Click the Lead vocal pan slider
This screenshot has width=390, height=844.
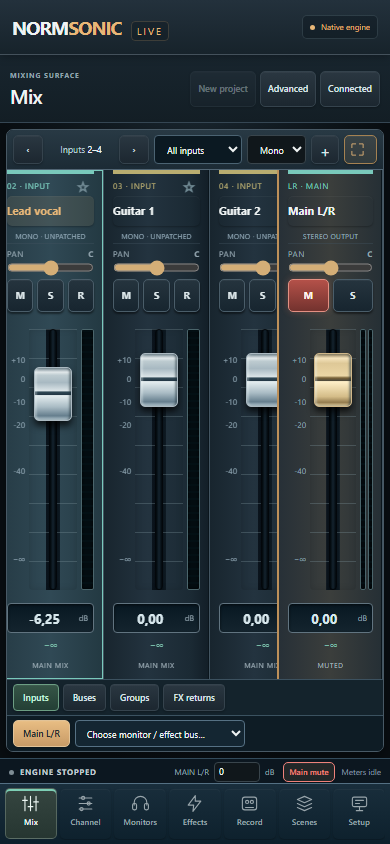[x=50, y=268]
